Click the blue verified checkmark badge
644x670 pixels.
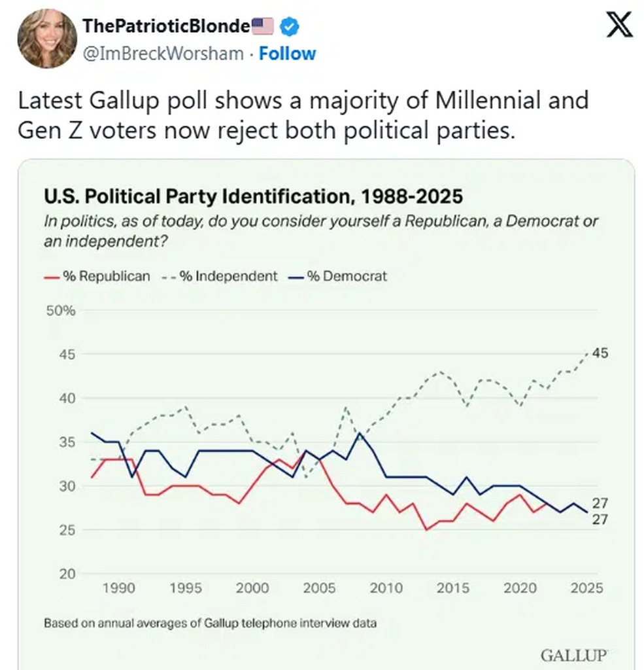(290, 26)
